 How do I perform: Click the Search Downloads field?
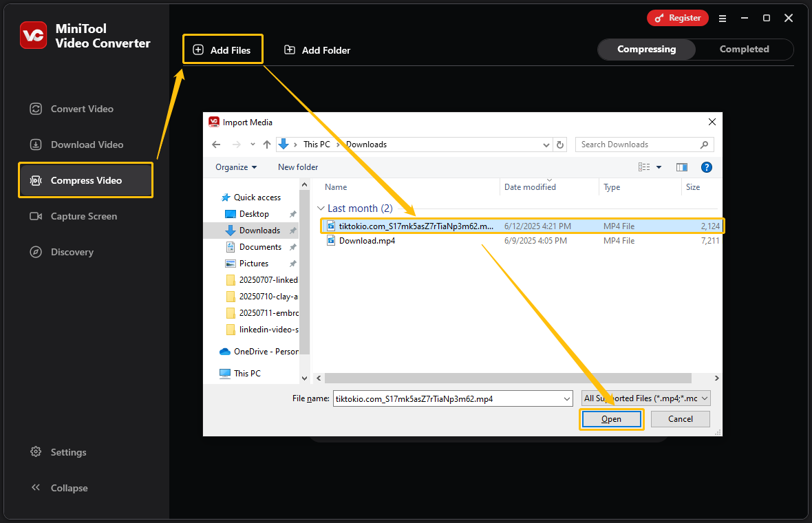tap(644, 145)
